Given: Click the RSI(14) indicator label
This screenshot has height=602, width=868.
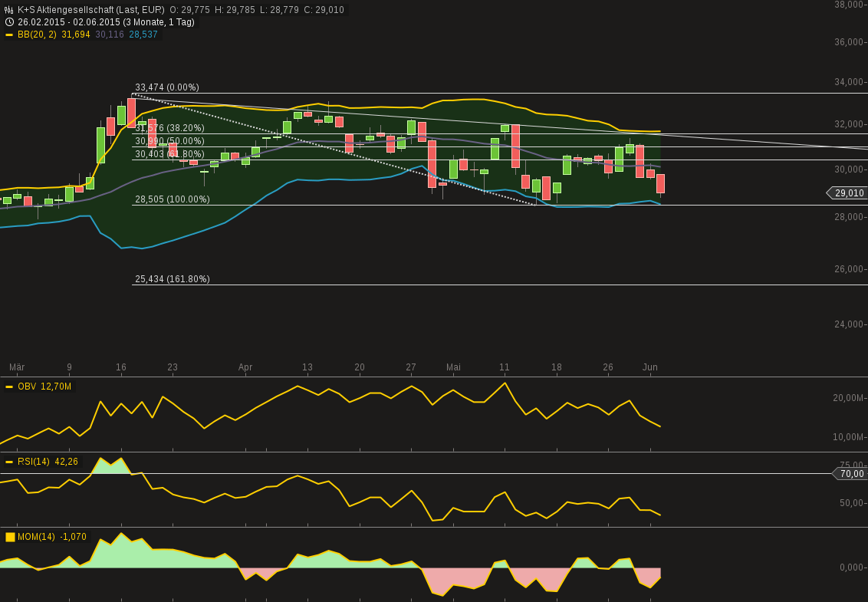Looking at the screenshot, I should click(x=34, y=462).
